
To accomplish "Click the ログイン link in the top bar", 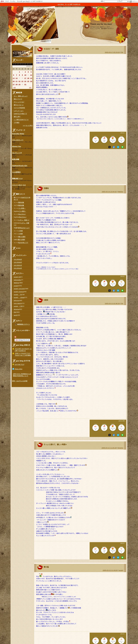I will (135, 1).
